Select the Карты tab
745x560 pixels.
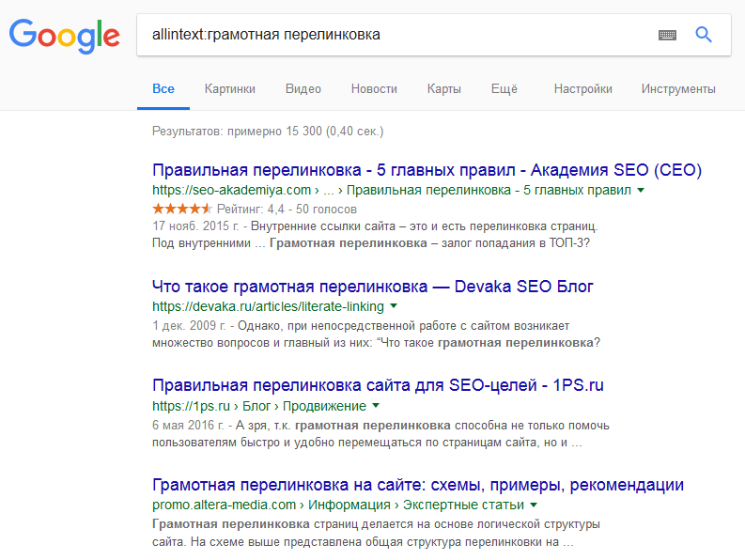[443, 89]
